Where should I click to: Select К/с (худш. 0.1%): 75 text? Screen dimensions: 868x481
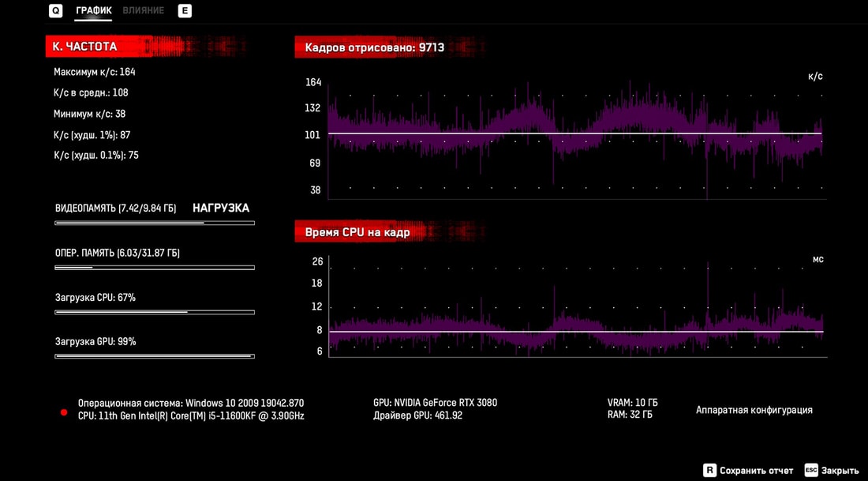96,155
